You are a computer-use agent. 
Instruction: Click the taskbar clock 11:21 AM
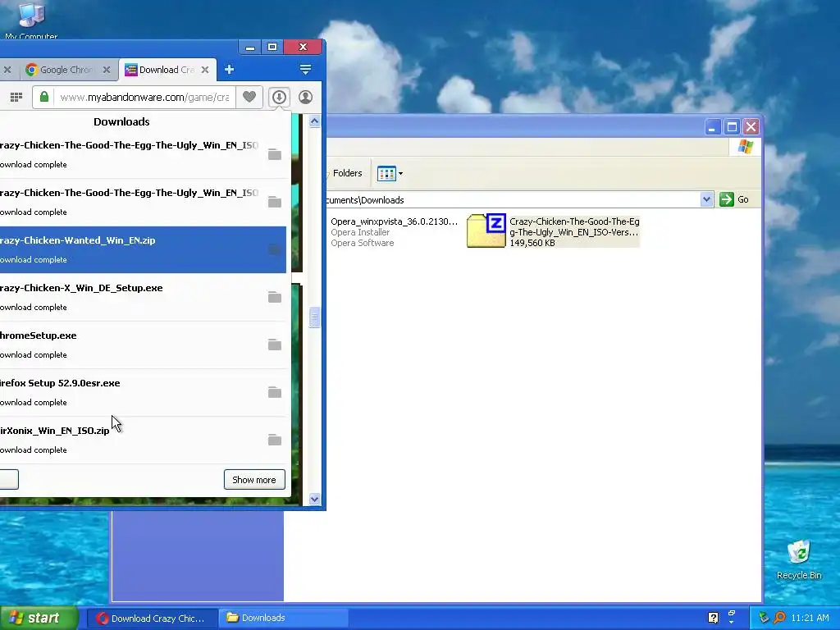[810, 618]
